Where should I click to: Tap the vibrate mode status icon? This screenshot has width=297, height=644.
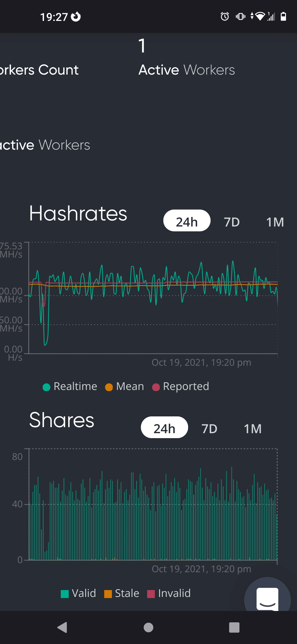click(241, 17)
